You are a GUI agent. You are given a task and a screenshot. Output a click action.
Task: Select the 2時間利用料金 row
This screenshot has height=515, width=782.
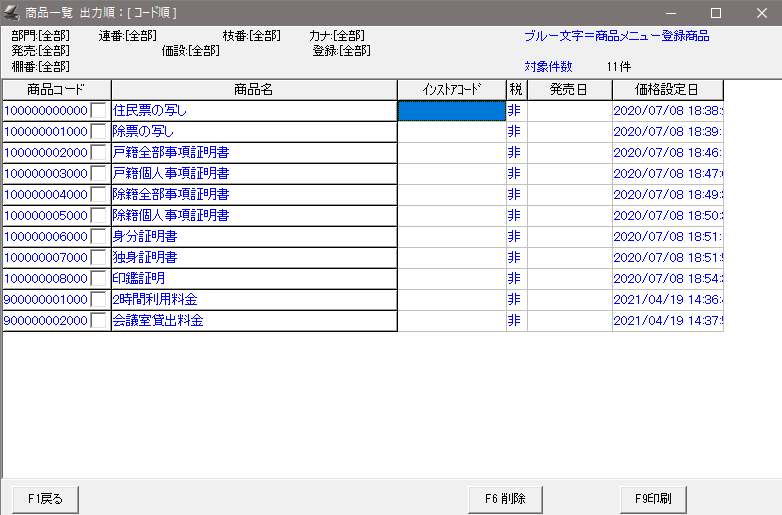click(155, 300)
